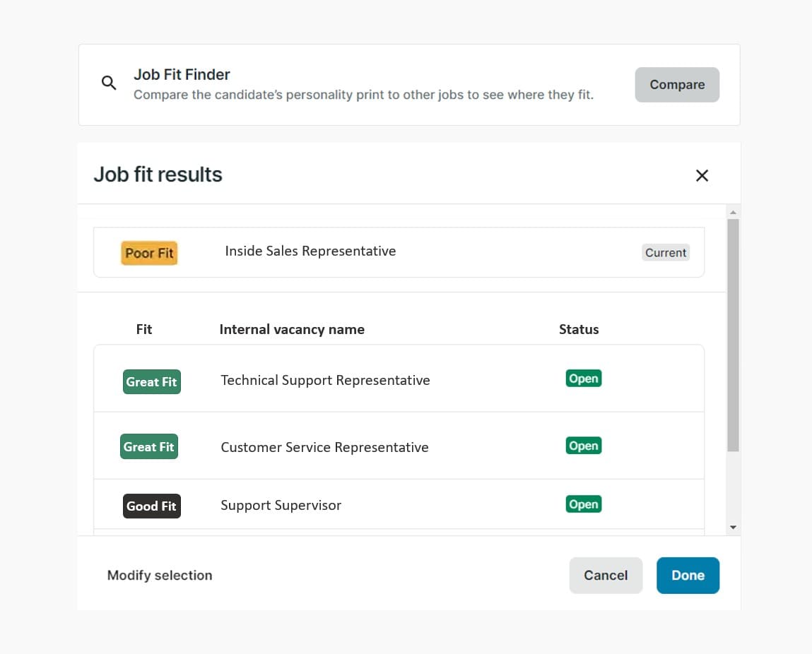
Task: Click the Current tag label
Action: 665,253
